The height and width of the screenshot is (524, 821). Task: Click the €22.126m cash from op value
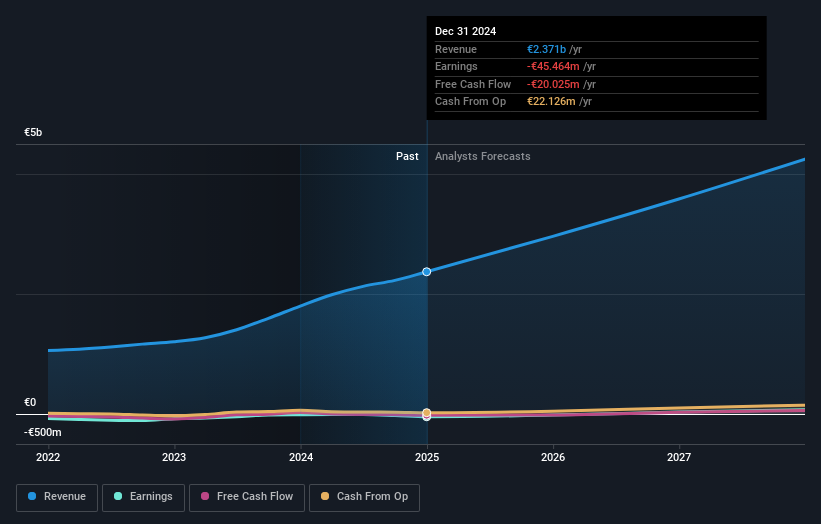coord(551,102)
